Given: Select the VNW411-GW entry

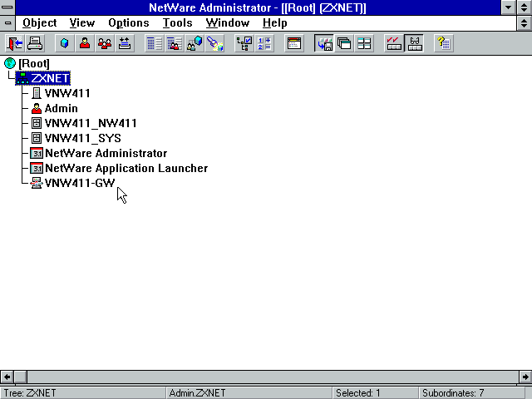Looking at the screenshot, I should [80, 183].
